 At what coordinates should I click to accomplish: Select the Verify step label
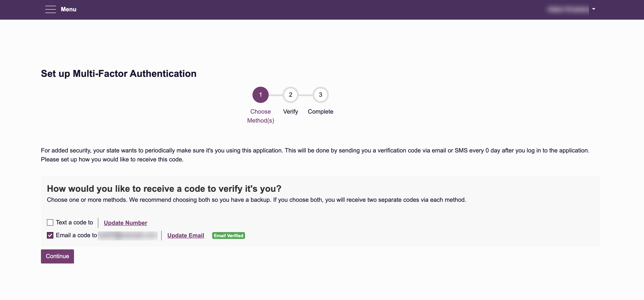click(x=290, y=111)
